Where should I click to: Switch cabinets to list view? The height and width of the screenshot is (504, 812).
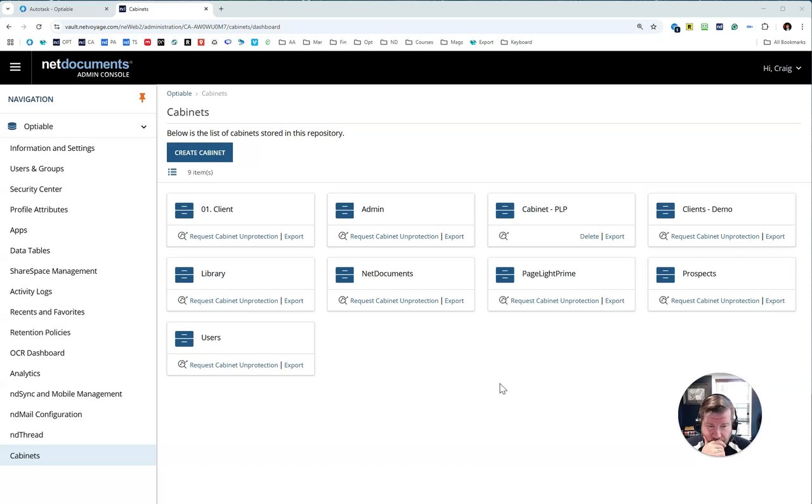click(x=172, y=172)
